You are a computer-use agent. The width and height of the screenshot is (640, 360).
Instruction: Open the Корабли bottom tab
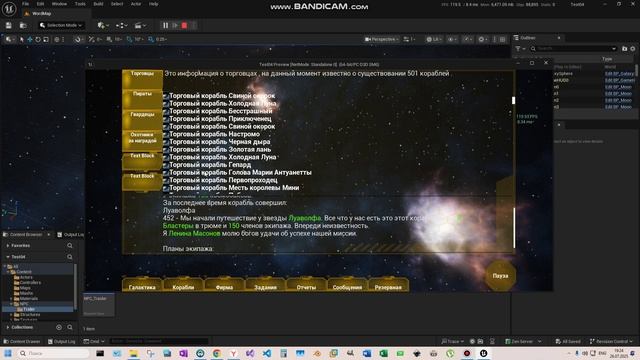(x=183, y=284)
